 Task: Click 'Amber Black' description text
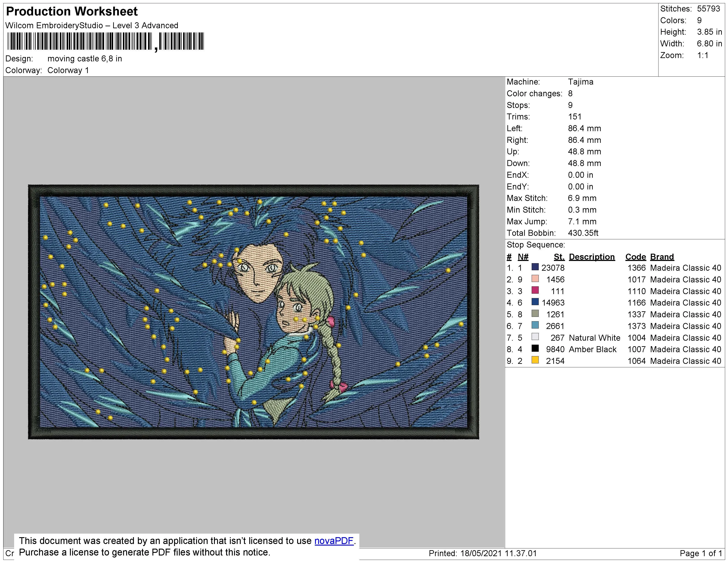(592, 349)
